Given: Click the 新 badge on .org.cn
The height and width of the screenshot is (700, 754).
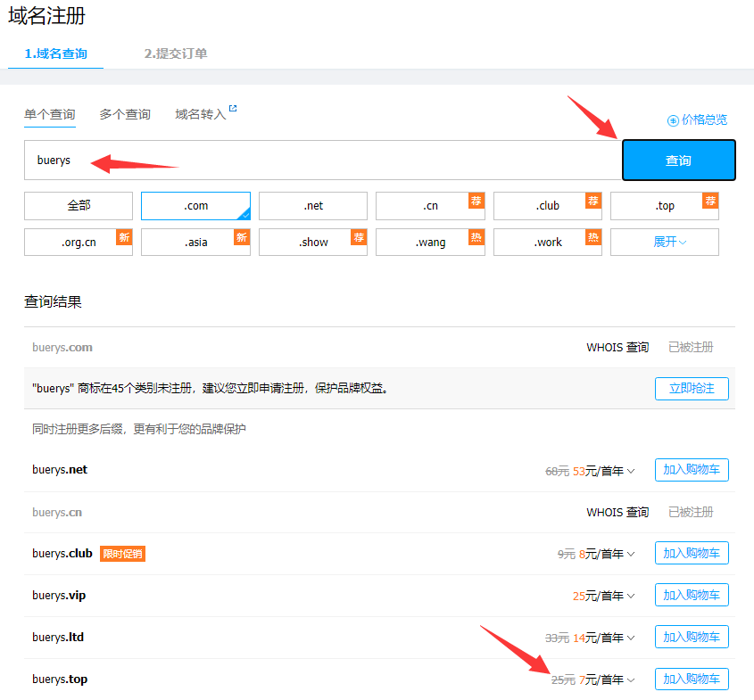Looking at the screenshot, I should click(x=124, y=237).
